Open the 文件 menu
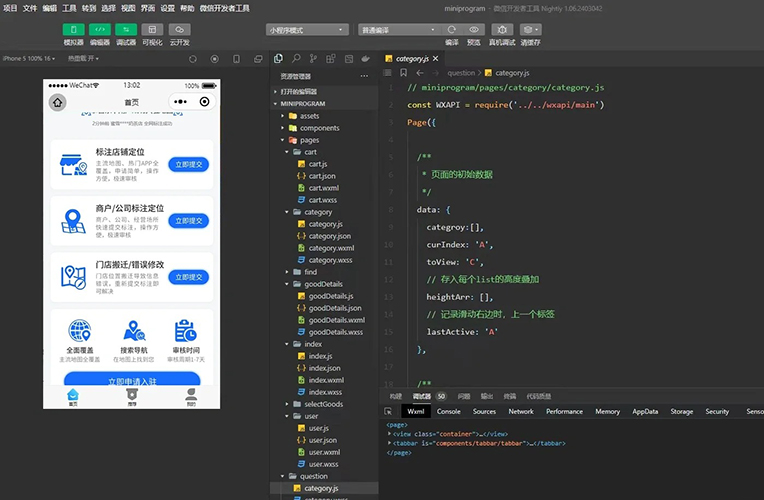The height and width of the screenshot is (500, 764). tap(30, 8)
